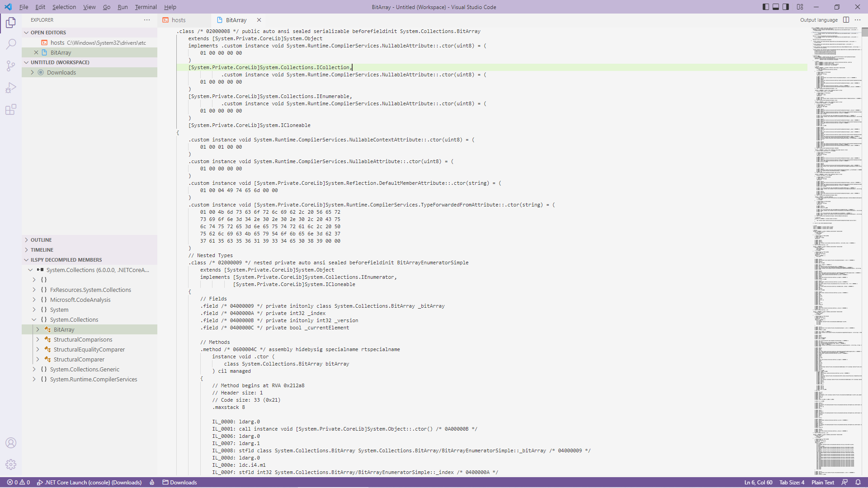Open Source Control view
The height and width of the screenshot is (488, 868).
click(11, 66)
